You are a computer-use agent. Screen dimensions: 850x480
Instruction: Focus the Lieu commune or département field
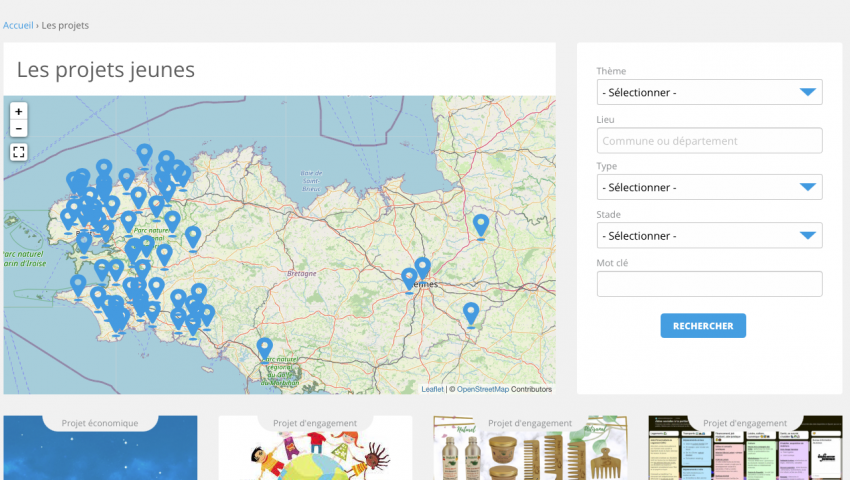[709, 140]
